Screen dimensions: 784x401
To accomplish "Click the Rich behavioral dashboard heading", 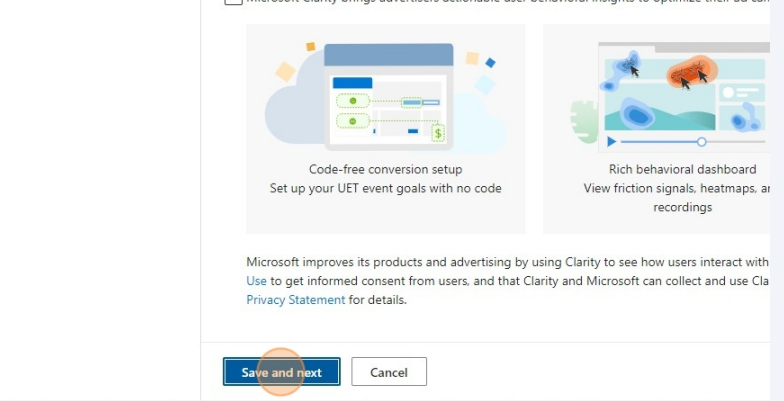I will (x=682, y=170).
